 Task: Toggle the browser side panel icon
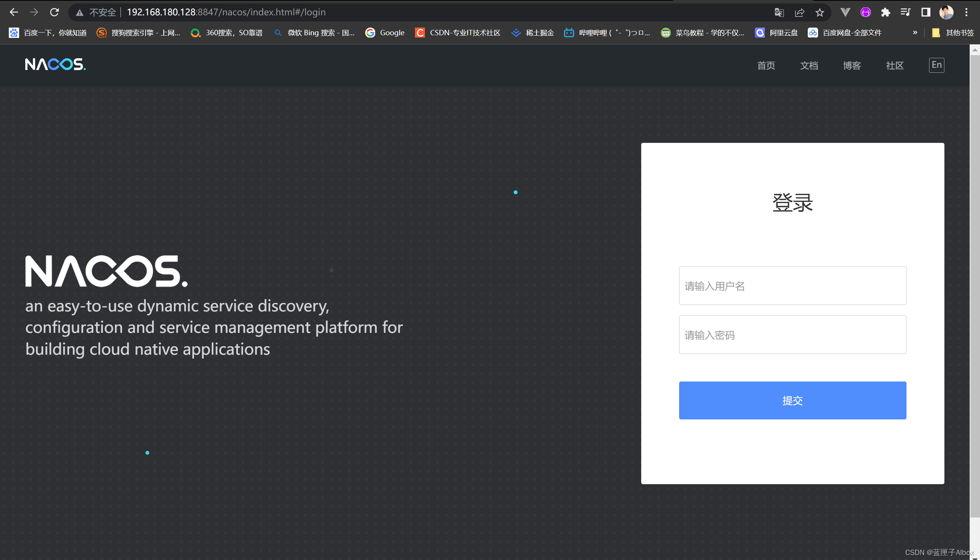tap(926, 12)
